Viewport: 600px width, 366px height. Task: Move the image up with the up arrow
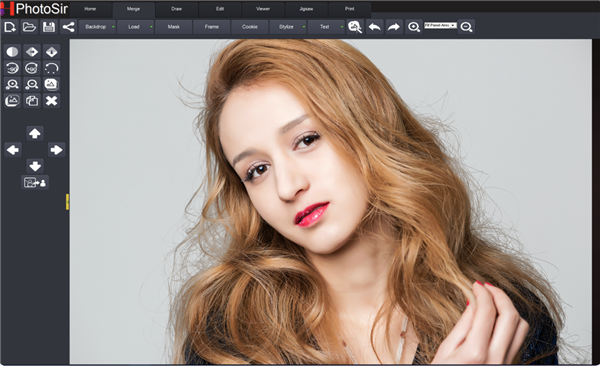(35, 133)
